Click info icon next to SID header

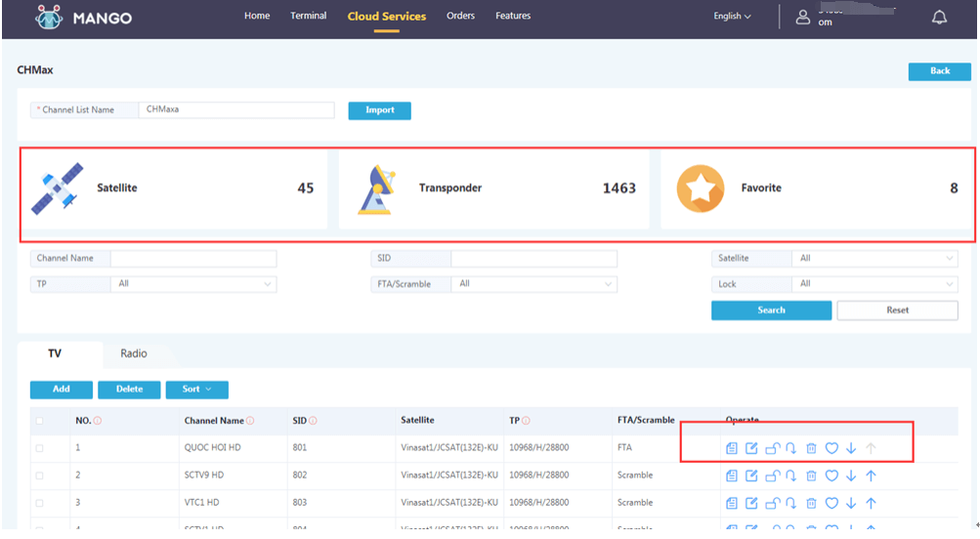tap(313, 421)
